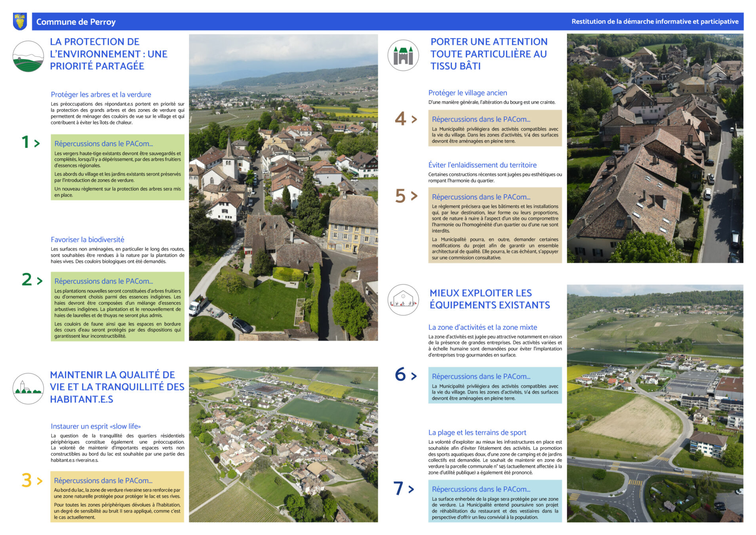Image resolution: width=756 pixels, height=535 pixels.
Task: Open the residential quarter aerial photo
Action: point(283,444)
